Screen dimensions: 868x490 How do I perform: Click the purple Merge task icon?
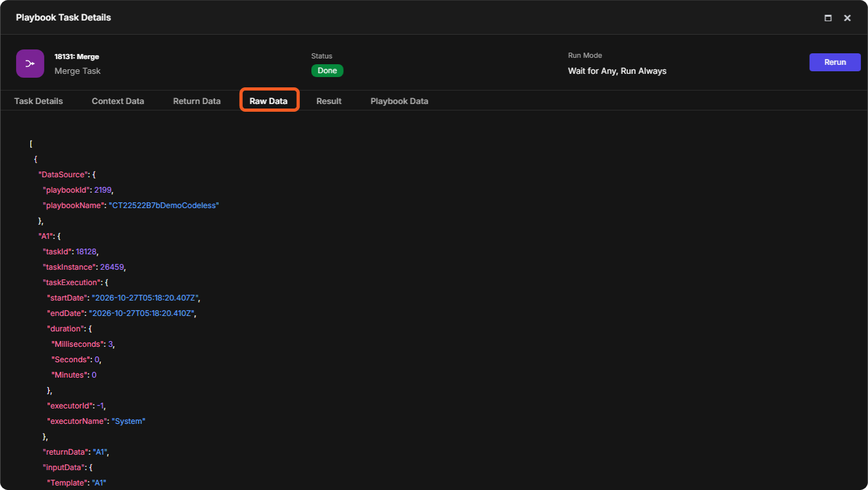point(30,64)
